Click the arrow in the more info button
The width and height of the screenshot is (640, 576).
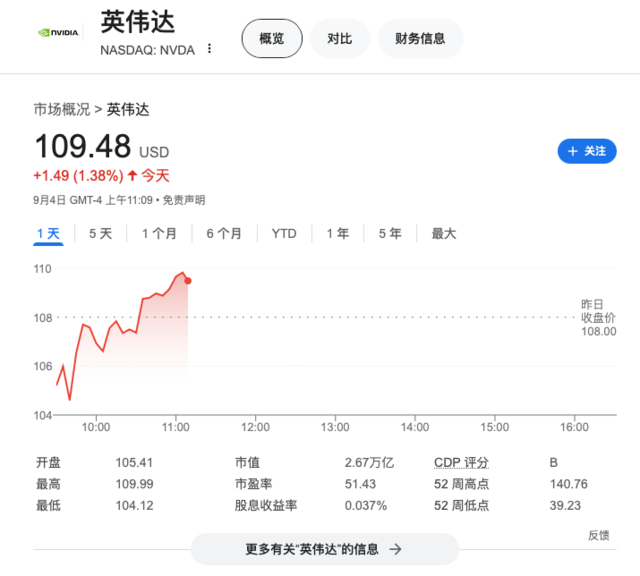click(x=395, y=549)
